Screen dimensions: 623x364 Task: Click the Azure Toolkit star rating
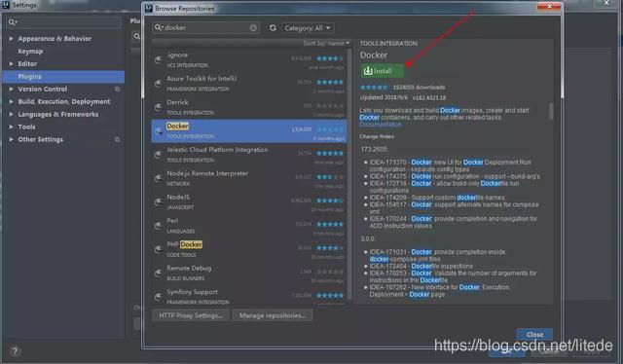[330, 83]
